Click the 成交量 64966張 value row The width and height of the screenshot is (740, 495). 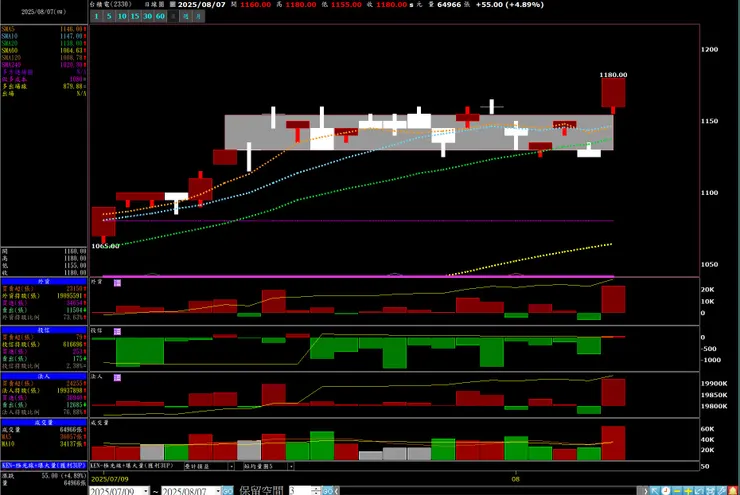pyautogui.click(x=44, y=430)
